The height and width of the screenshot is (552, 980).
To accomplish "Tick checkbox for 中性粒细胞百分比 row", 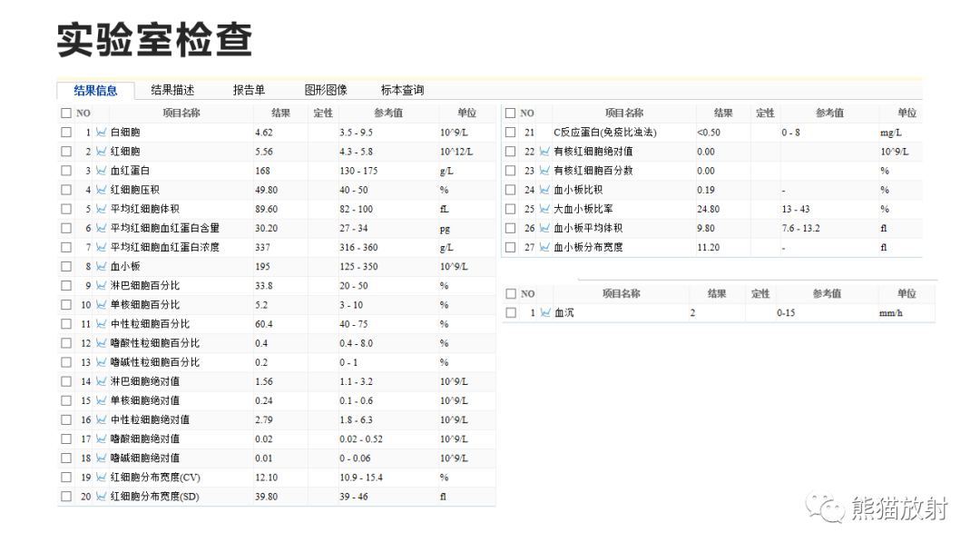I will tap(66, 324).
